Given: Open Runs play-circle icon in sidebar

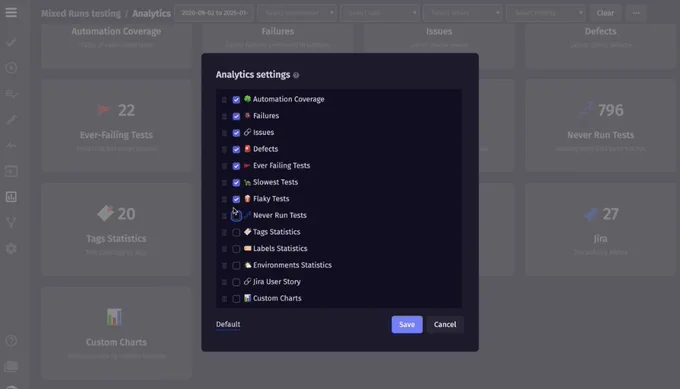Looking at the screenshot, I should point(11,68).
